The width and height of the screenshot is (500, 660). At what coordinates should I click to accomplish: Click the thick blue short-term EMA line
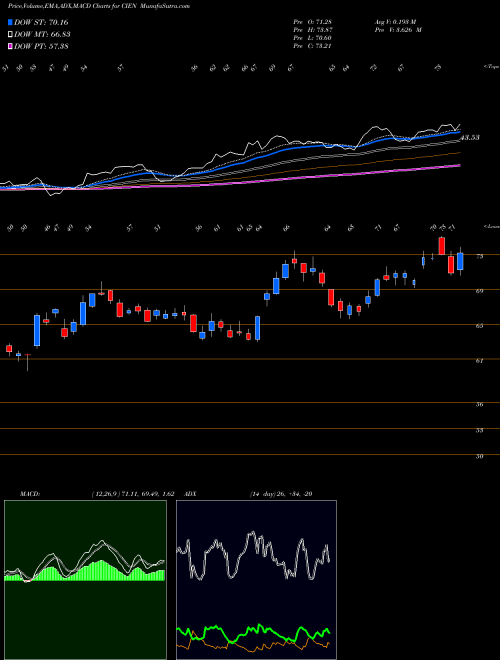pyautogui.click(x=295, y=148)
